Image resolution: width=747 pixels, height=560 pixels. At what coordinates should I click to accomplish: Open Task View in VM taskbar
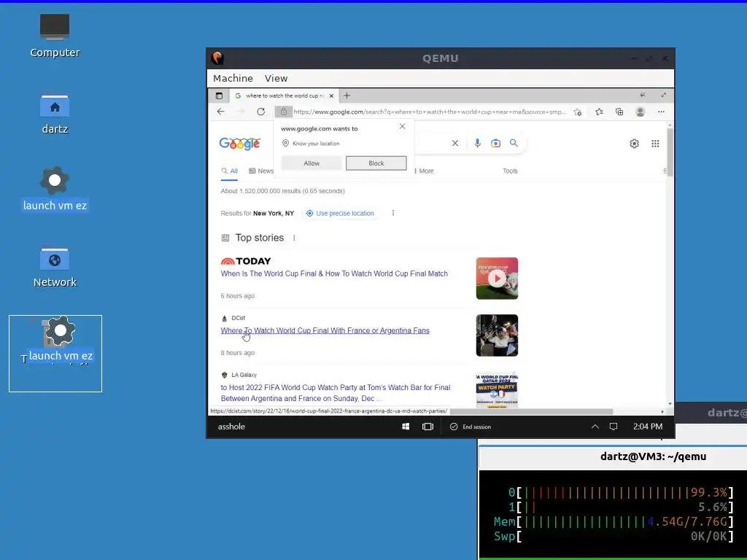click(x=427, y=427)
